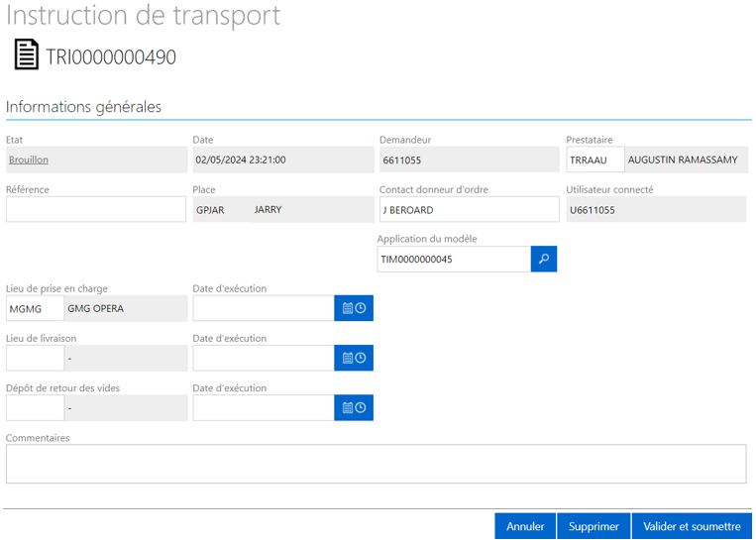Focus the Référence input field

coord(96,209)
